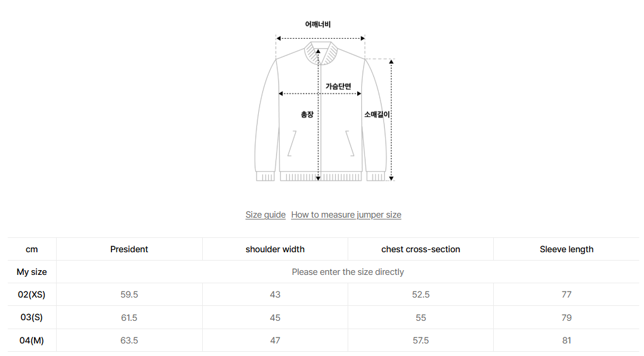Click the Please enter the size directly field
644x356 pixels.
[348, 271]
